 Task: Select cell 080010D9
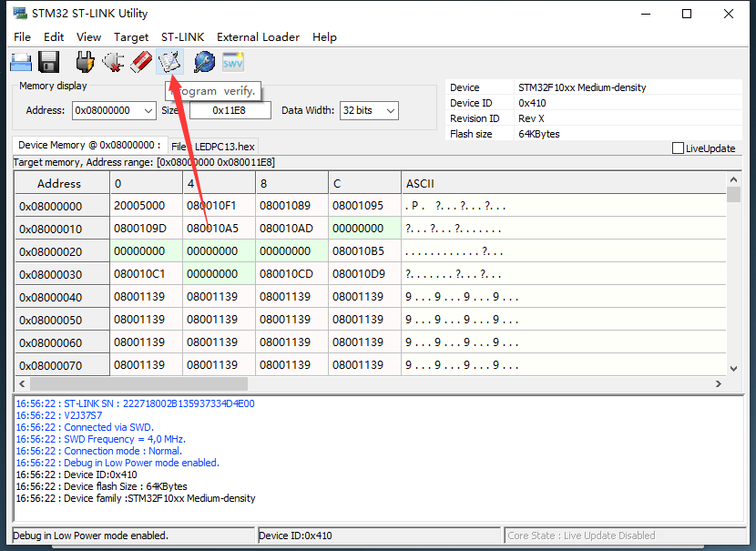pyautogui.click(x=364, y=274)
